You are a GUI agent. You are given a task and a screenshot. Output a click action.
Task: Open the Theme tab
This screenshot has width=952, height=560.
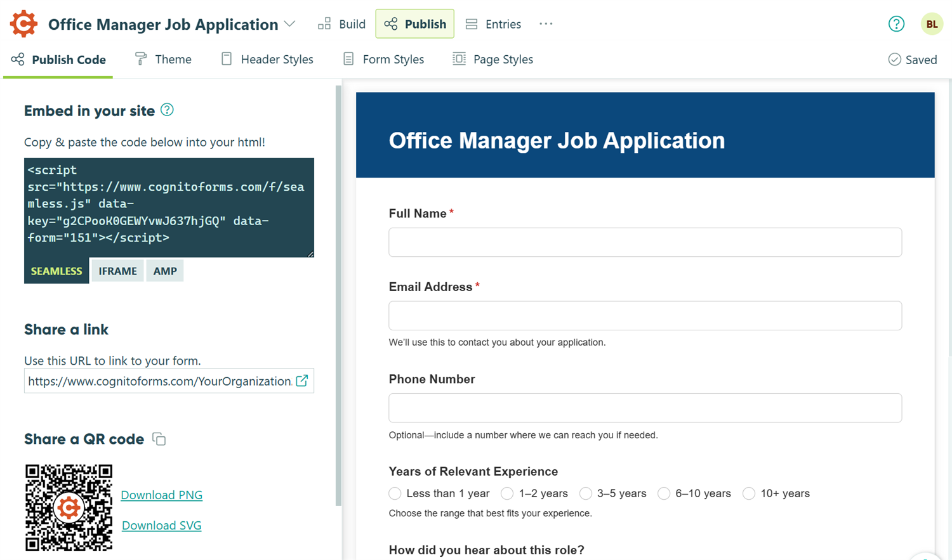(x=163, y=60)
